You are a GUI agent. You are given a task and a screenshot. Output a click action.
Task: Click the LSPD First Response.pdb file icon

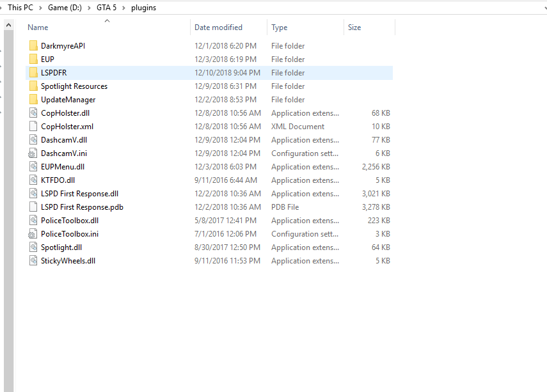point(33,207)
